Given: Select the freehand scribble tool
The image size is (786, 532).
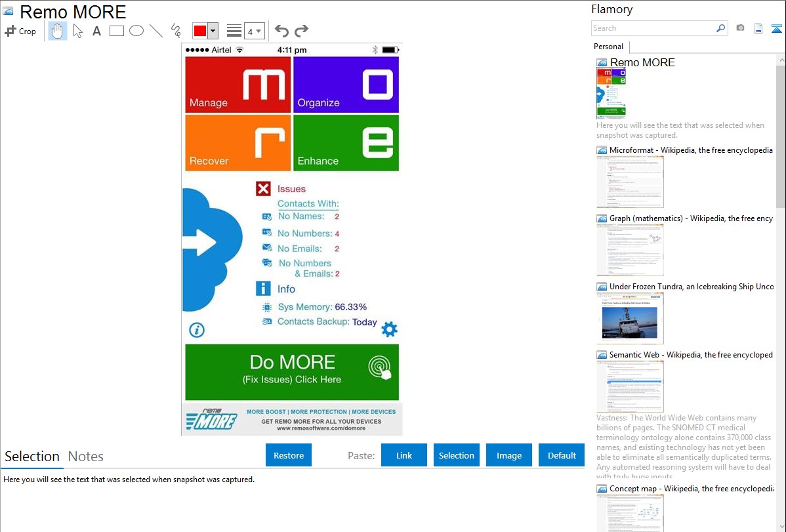Looking at the screenshot, I should (176, 31).
